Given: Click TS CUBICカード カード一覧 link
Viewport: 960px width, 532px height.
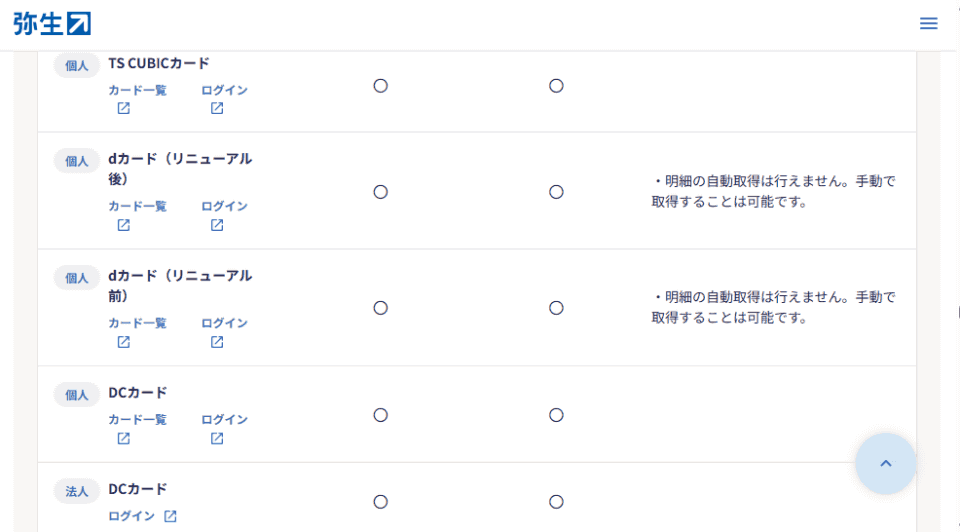Looking at the screenshot, I should 137,90.
